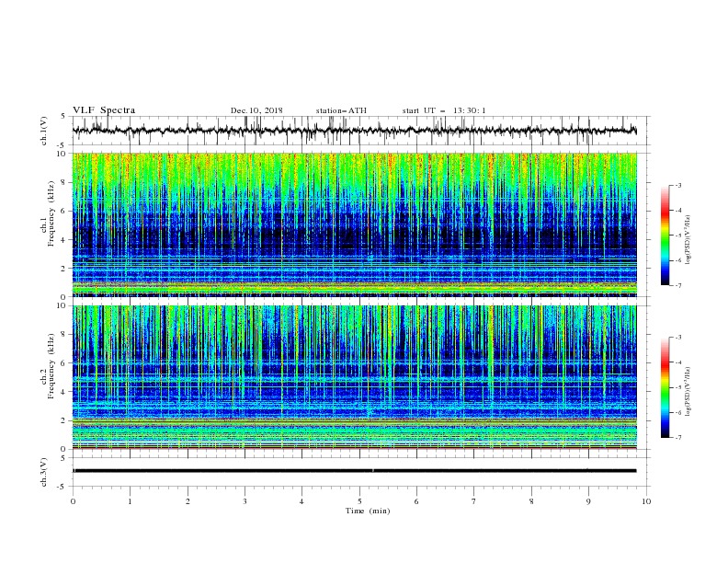Click the "10" frequency tick of ch.2 spectrogram
The height and width of the screenshot is (563, 728).
tap(63, 305)
